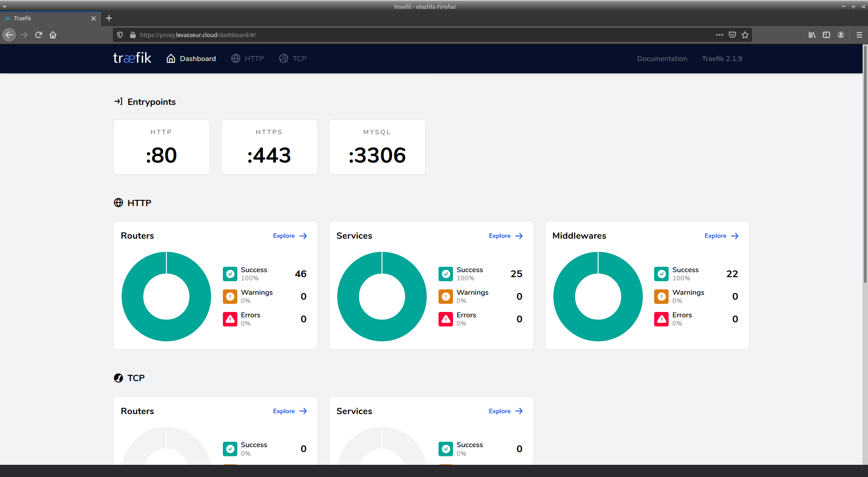
Task: Click the tracking protection shield icon
Action: (x=120, y=35)
